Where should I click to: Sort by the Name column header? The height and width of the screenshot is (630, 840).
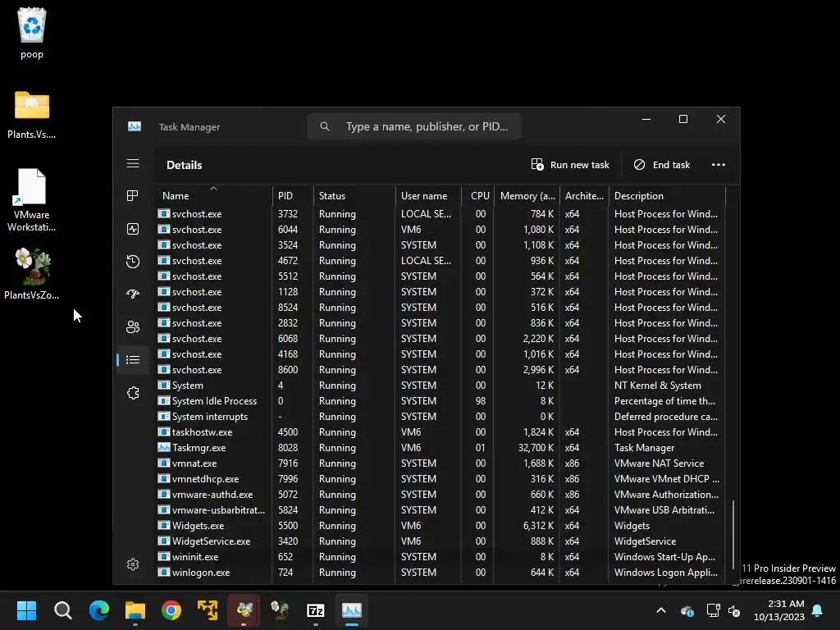point(214,195)
